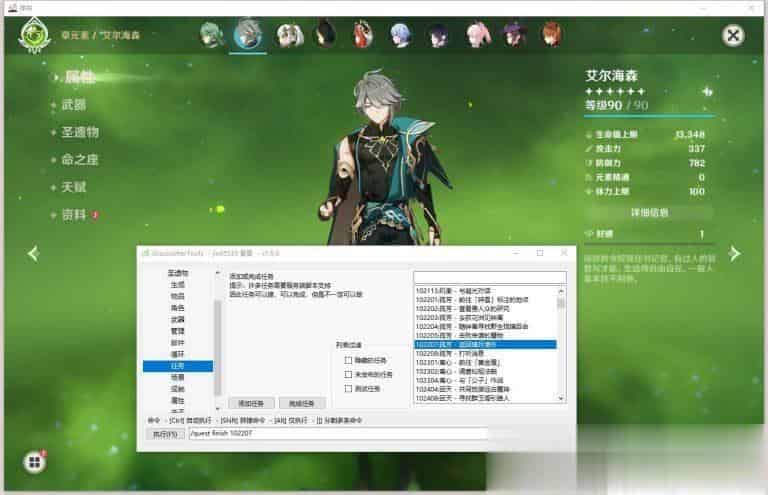Select the 武器 page in tool sidebar

coord(177,320)
